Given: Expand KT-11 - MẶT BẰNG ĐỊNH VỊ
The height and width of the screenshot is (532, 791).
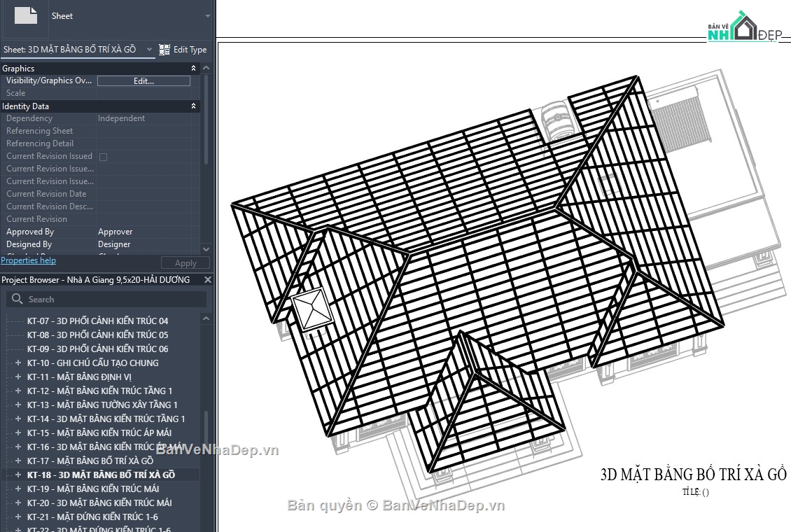Looking at the screenshot, I should 18,377.
